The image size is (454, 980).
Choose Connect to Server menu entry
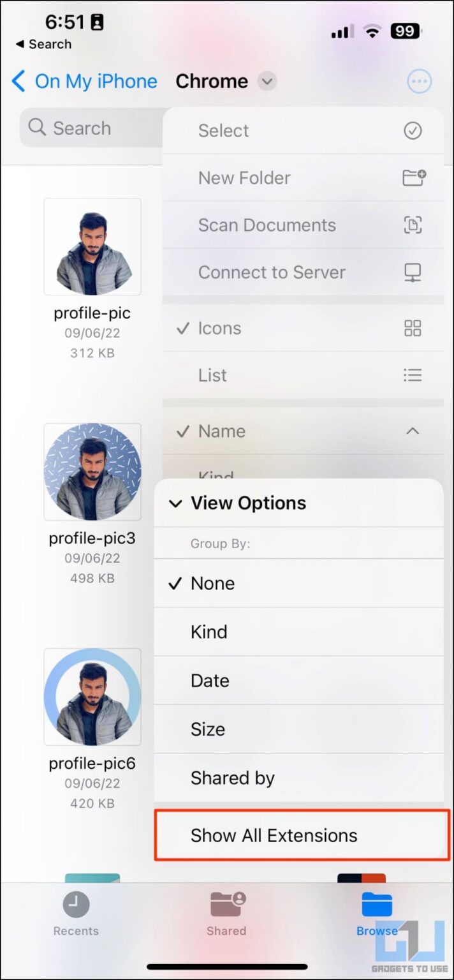point(303,272)
